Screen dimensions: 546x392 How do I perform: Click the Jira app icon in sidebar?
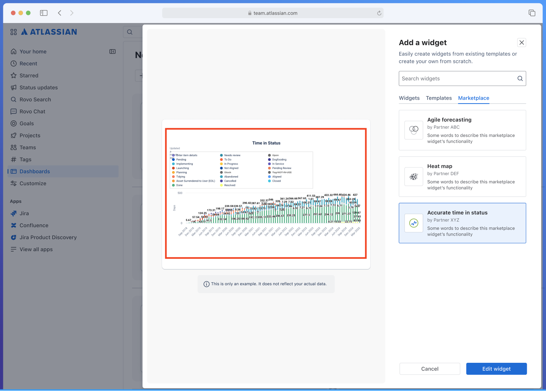[x=14, y=214]
